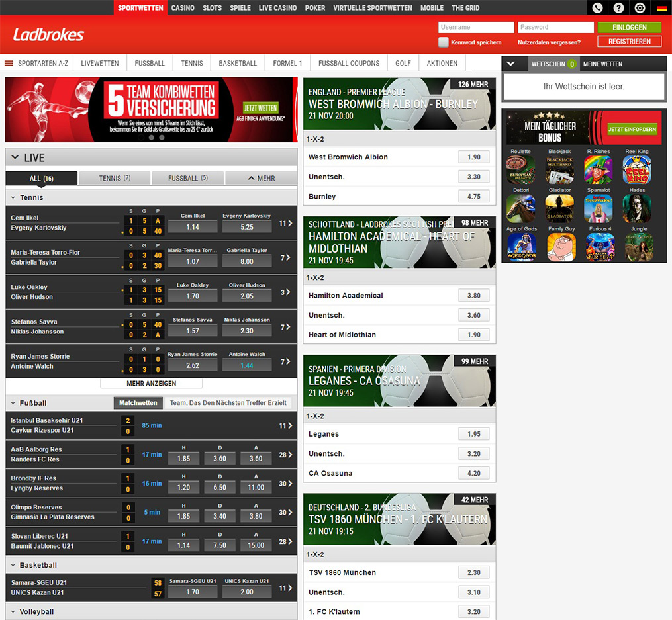Launch the Roulette casino game

pyautogui.click(x=520, y=169)
